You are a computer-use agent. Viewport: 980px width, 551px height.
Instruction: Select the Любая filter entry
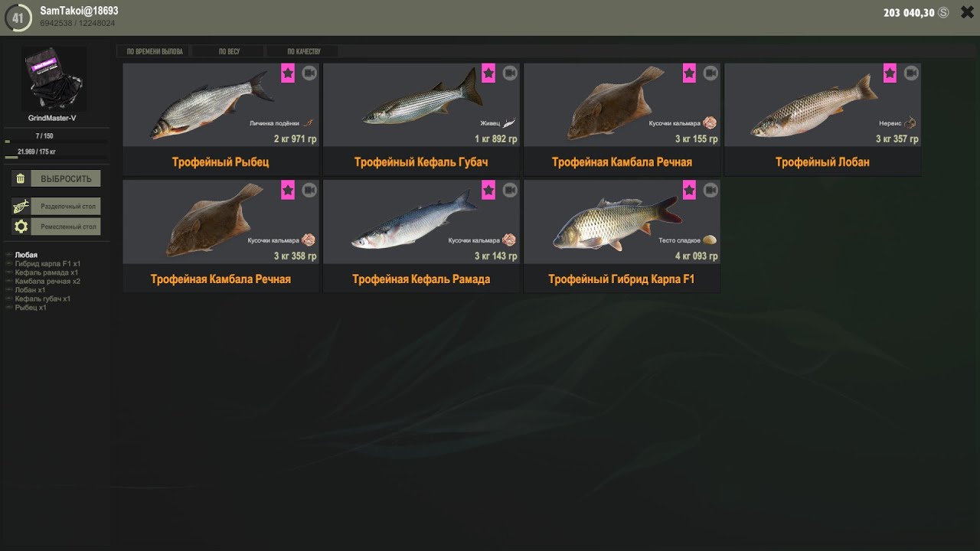26,255
